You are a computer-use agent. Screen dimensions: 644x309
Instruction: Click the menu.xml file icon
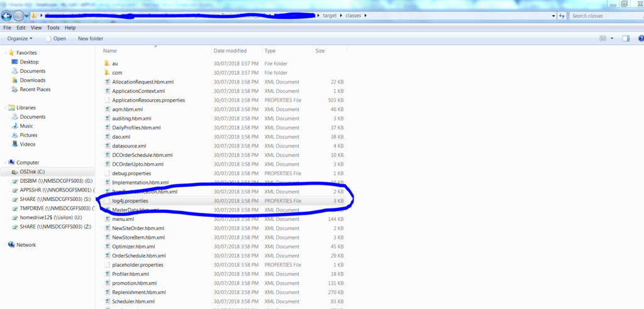[107, 219]
